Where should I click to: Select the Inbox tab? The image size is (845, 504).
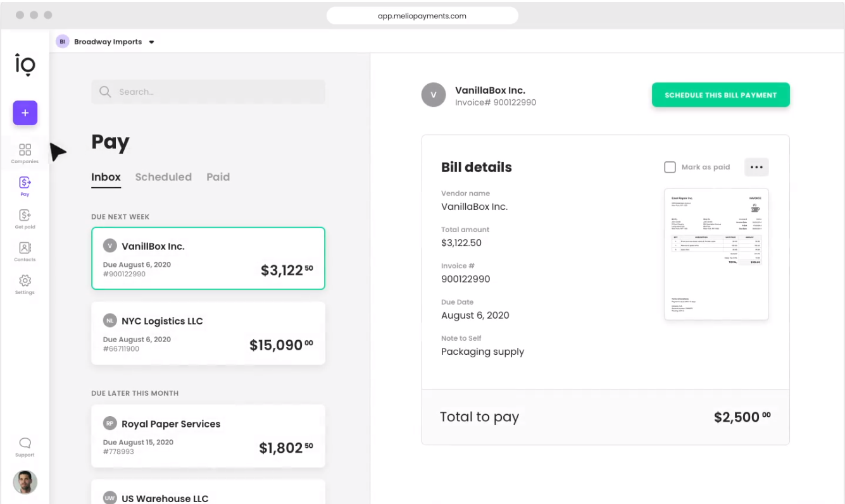tap(106, 177)
